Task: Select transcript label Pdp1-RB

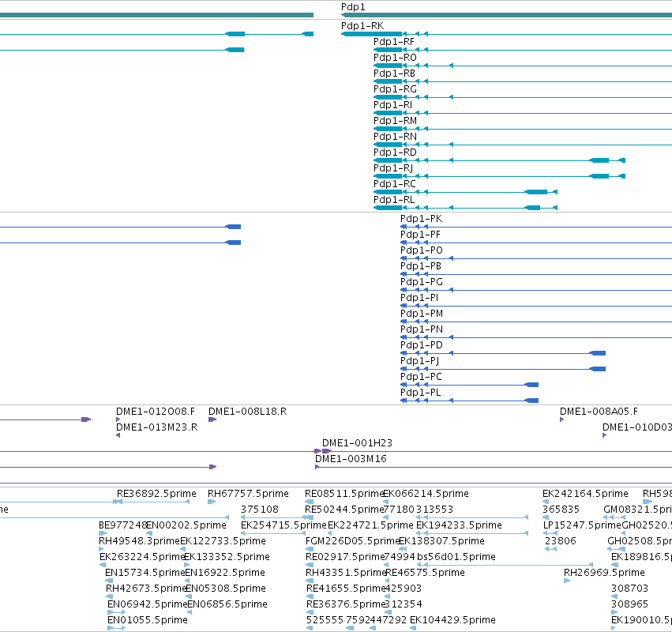Action: point(394,73)
